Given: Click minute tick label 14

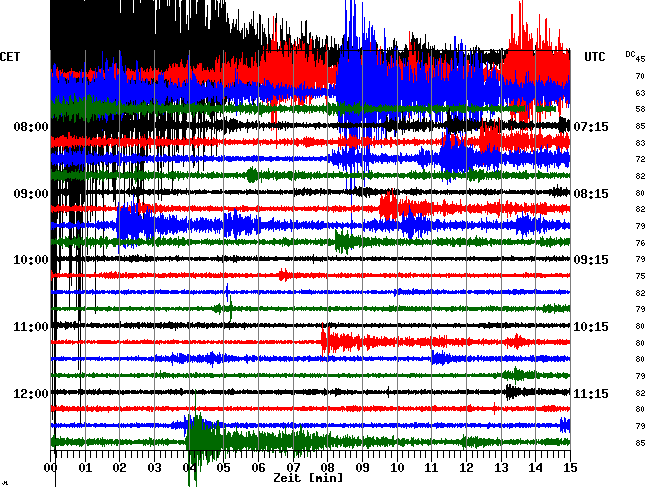Looking at the screenshot, I should [536, 467].
